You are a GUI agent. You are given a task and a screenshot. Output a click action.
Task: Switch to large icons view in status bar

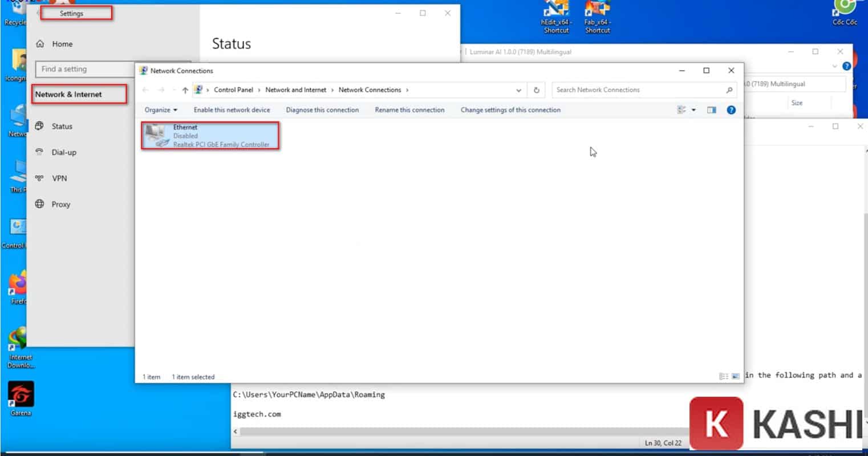736,377
